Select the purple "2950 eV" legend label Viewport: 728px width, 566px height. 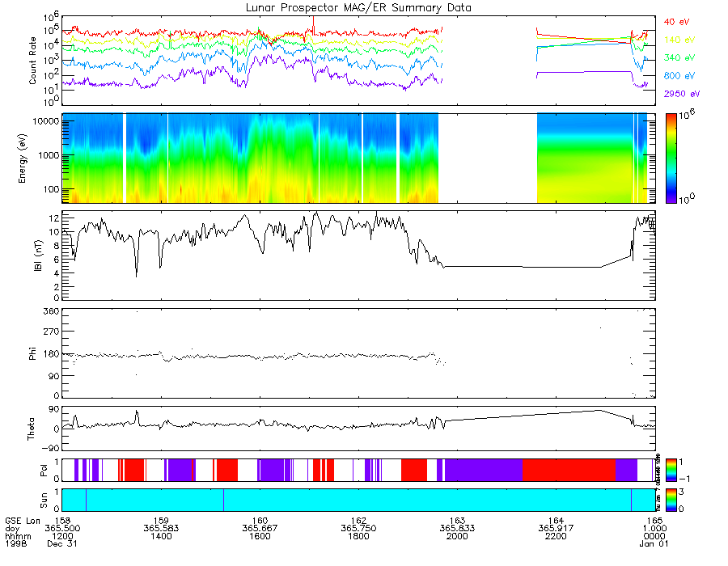tap(682, 94)
